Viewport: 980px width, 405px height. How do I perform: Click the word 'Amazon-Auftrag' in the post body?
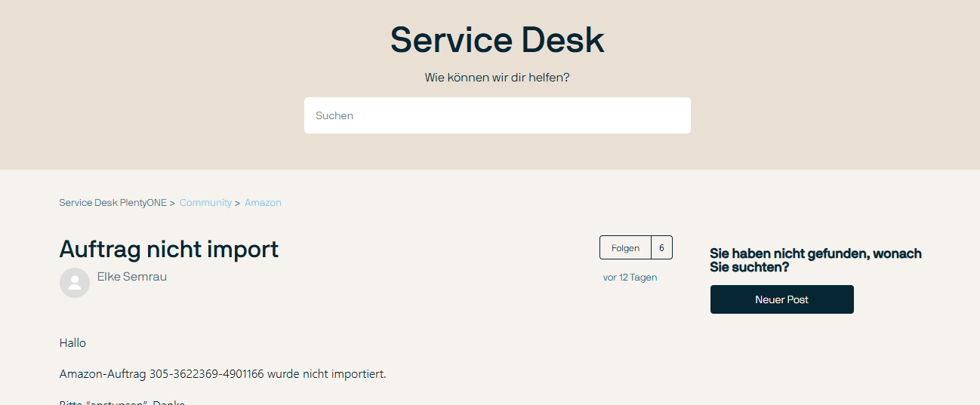click(103, 373)
